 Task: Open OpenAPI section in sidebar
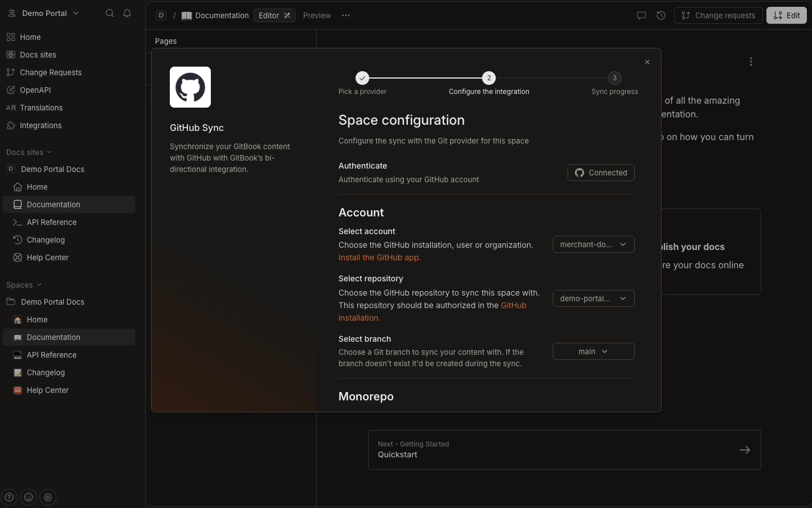coord(68,90)
